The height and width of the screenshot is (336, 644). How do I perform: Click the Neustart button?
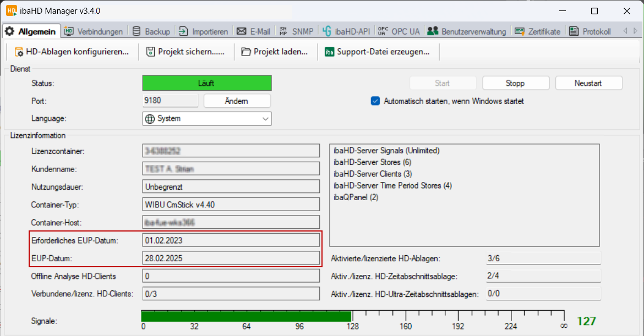[x=588, y=83]
